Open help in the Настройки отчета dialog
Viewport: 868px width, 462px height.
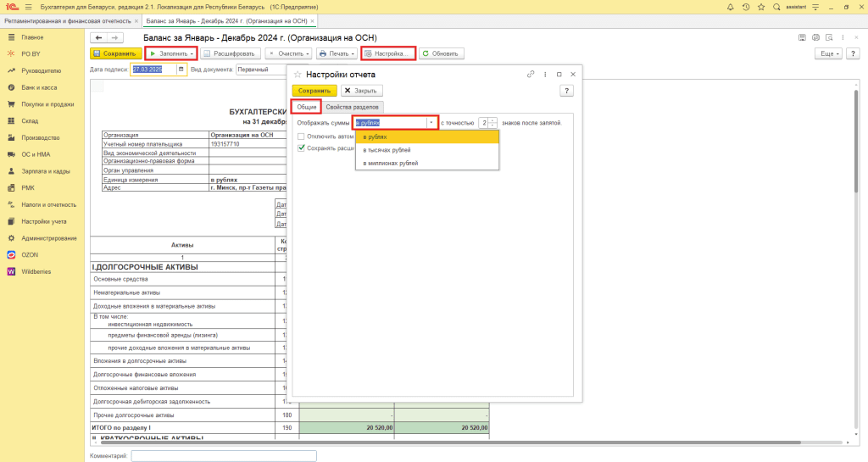[x=566, y=91]
